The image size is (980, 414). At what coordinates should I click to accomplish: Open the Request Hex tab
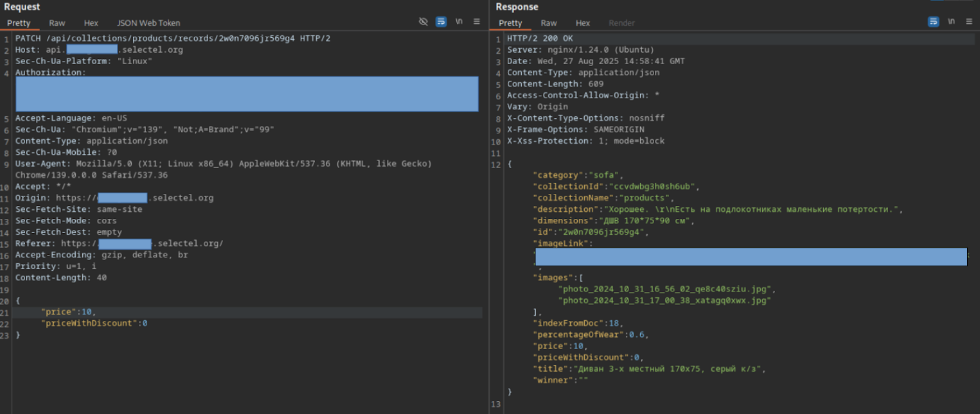click(x=91, y=23)
